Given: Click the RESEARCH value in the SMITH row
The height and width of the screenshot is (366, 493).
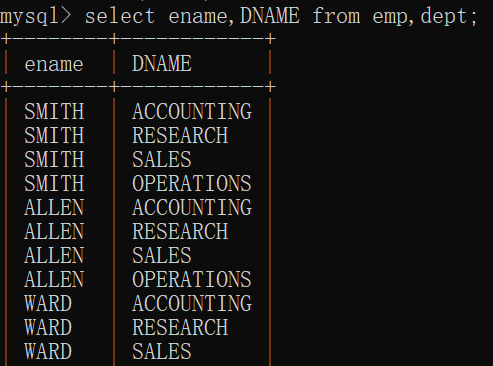Looking at the screenshot, I should pyautogui.click(x=180, y=135).
